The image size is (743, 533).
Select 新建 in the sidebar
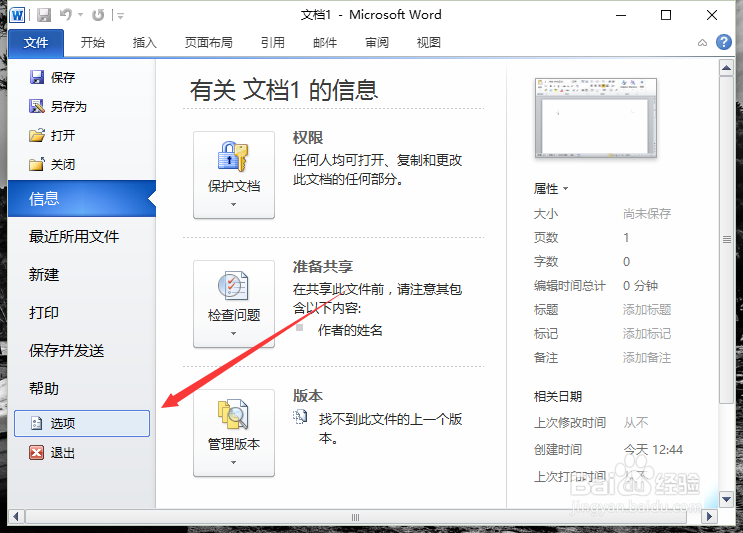44,274
